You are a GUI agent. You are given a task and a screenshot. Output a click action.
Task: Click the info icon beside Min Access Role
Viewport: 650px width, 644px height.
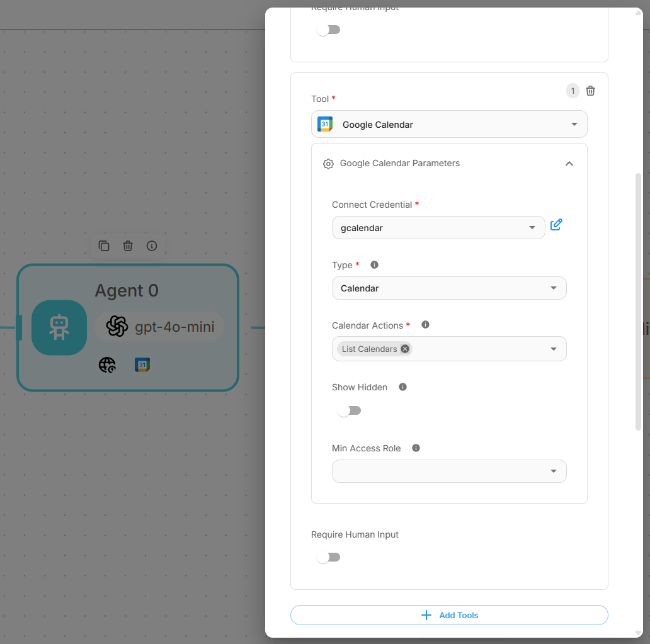click(x=416, y=448)
